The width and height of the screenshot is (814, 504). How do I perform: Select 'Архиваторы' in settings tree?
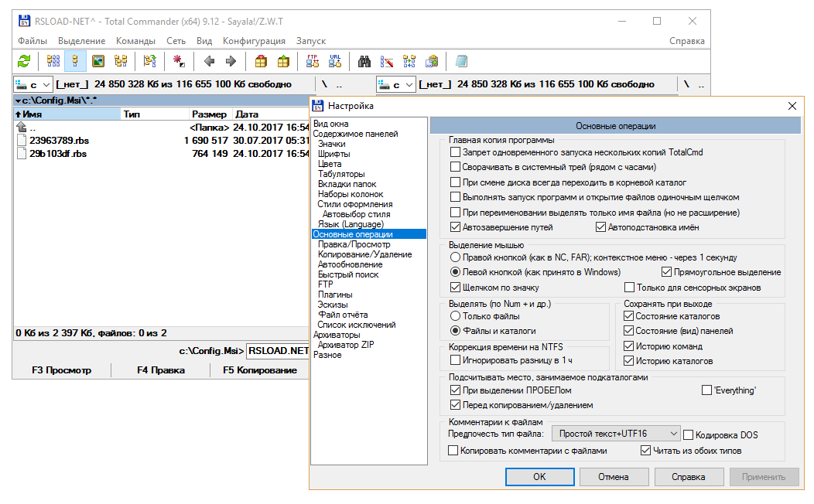click(x=337, y=335)
